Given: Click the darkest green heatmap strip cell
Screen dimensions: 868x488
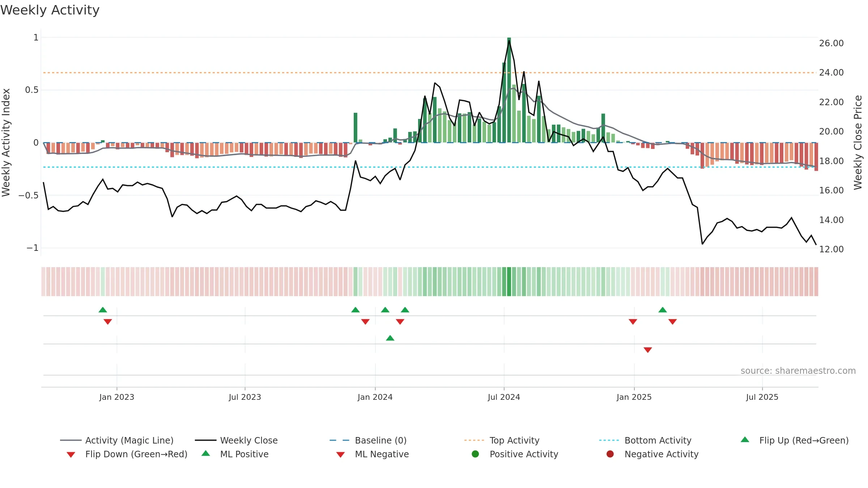Looking at the screenshot, I should coord(509,282).
